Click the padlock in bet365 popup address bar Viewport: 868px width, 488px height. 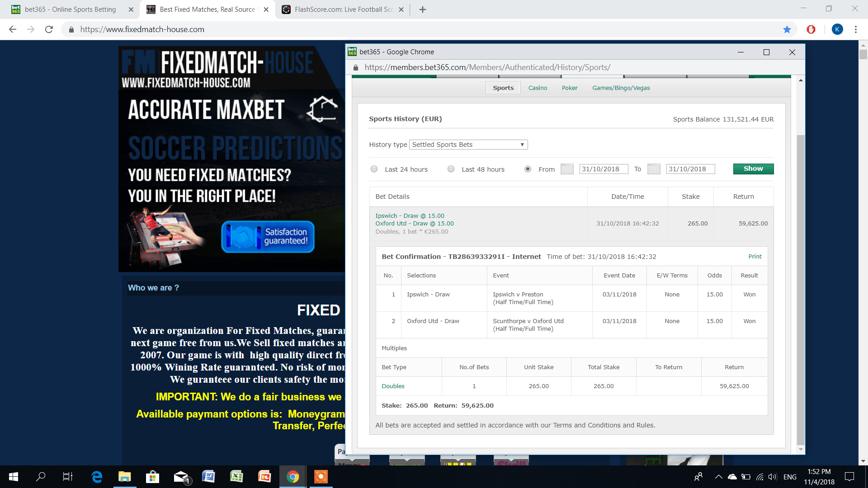tap(356, 67)
